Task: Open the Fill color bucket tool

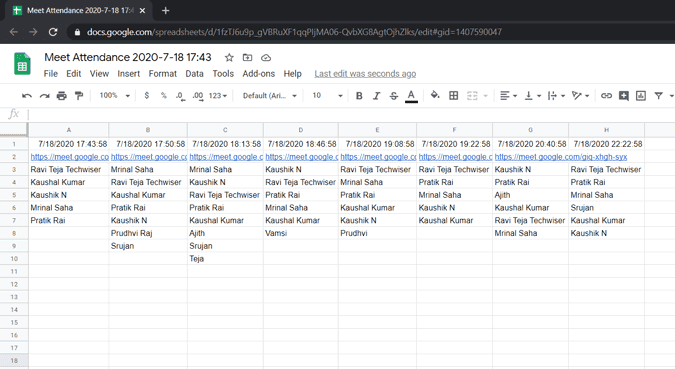Action: [x=435, y=95]
